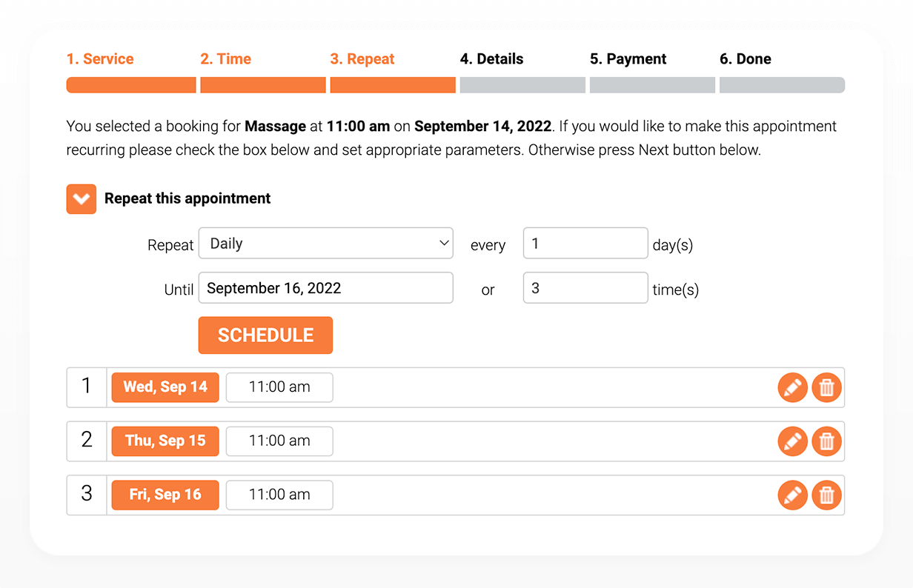This screenshot has width=913, height=588.
Task: Delete the Fri, Sep 16 appointment
Action: pyautogui.click(x=827, y=495)
